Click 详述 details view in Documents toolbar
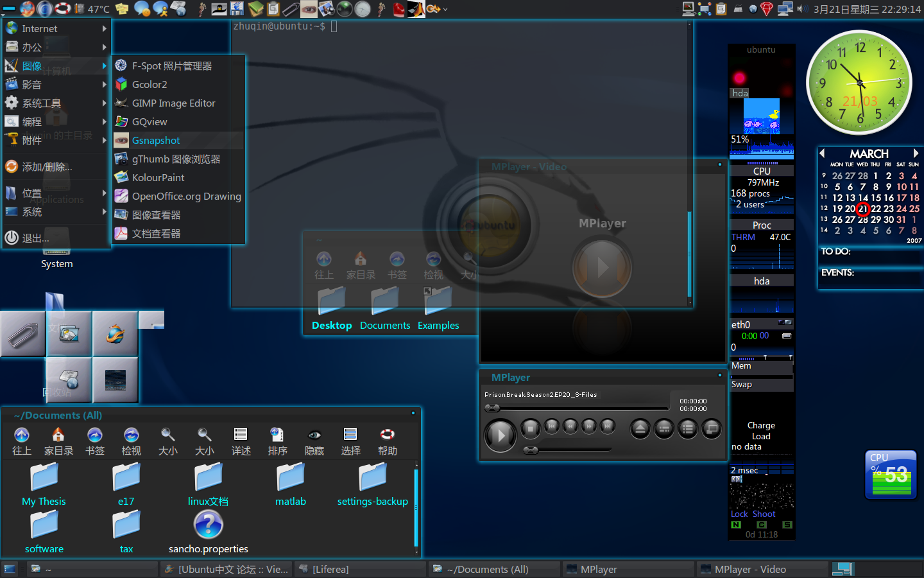 tap(241, 441)
